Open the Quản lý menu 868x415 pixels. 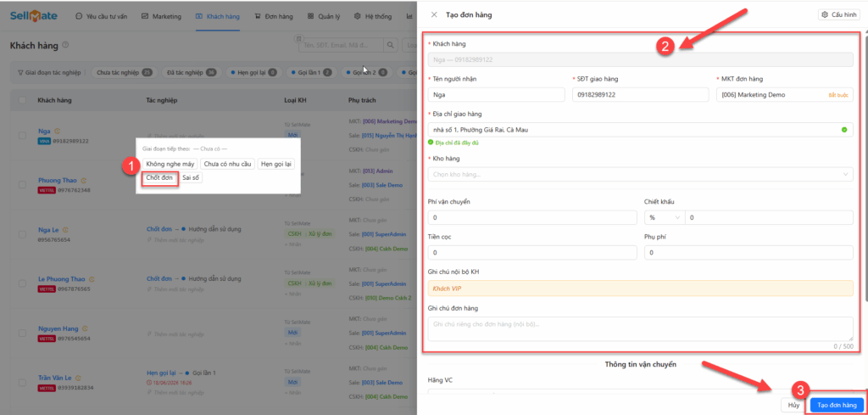(x=324, y=17)
